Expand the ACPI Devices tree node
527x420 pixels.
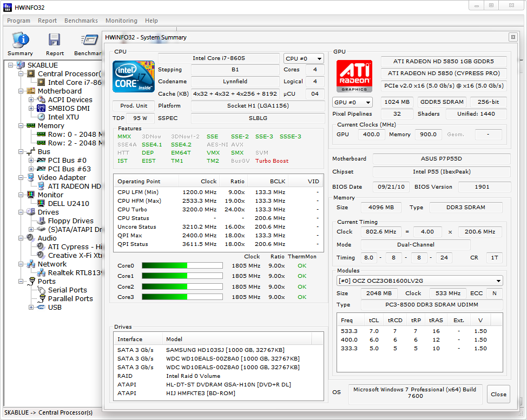(31, 99)
